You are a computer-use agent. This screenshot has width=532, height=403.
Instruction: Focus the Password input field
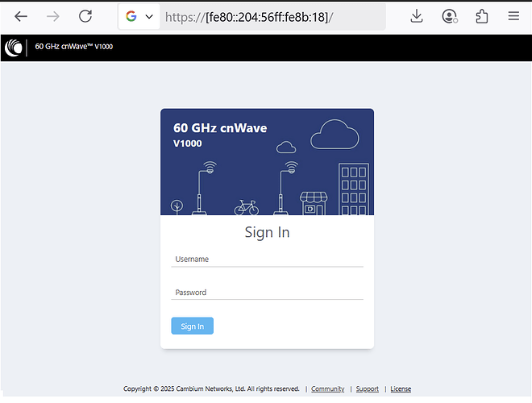268,293
